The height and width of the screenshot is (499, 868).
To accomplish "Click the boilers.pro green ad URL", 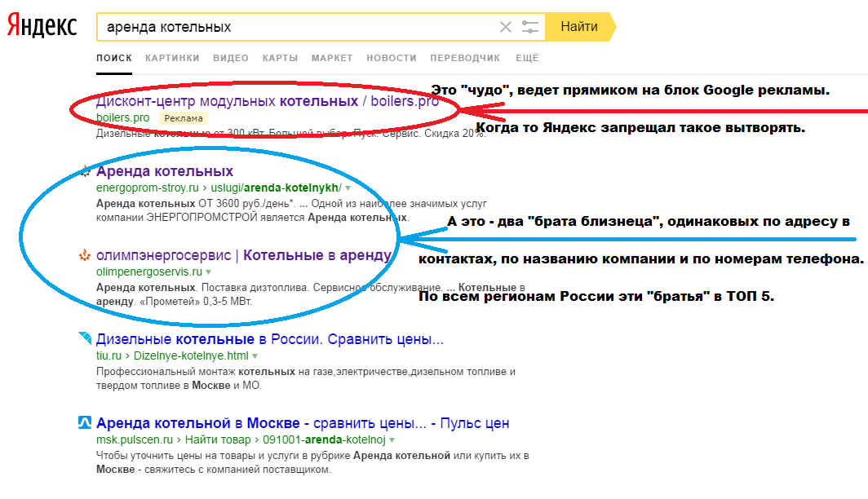I will pos(123,118).
